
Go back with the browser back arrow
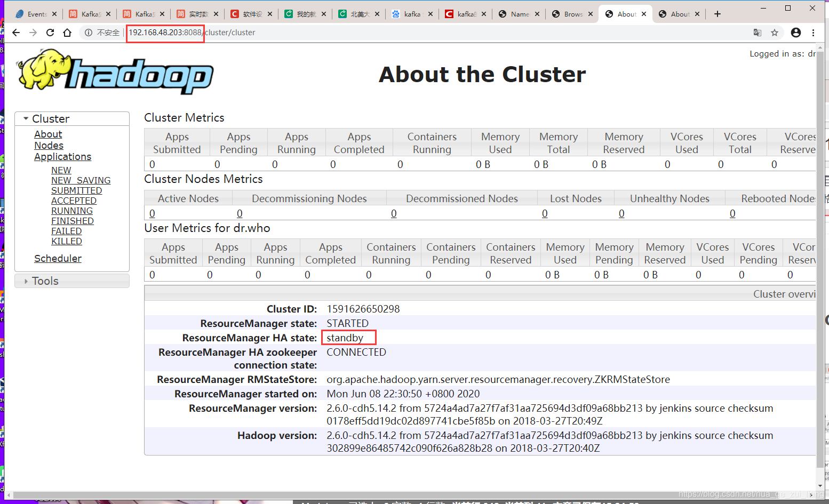16,33
